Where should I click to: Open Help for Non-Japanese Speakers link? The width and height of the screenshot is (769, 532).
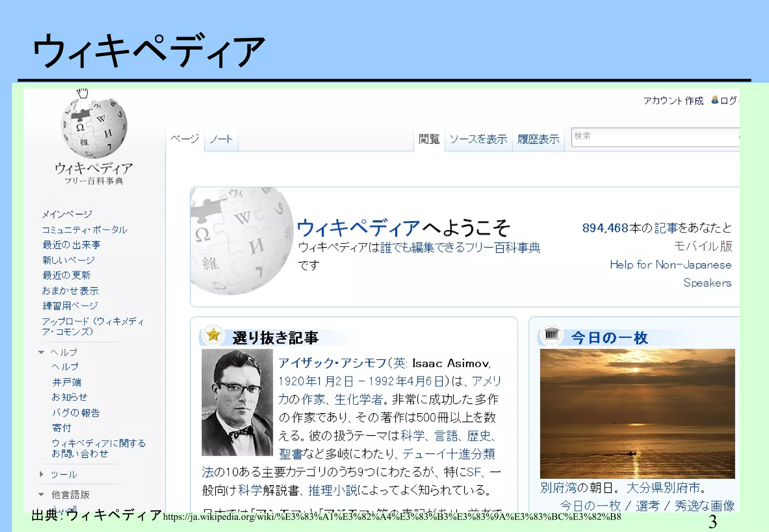tap(671, 274)
